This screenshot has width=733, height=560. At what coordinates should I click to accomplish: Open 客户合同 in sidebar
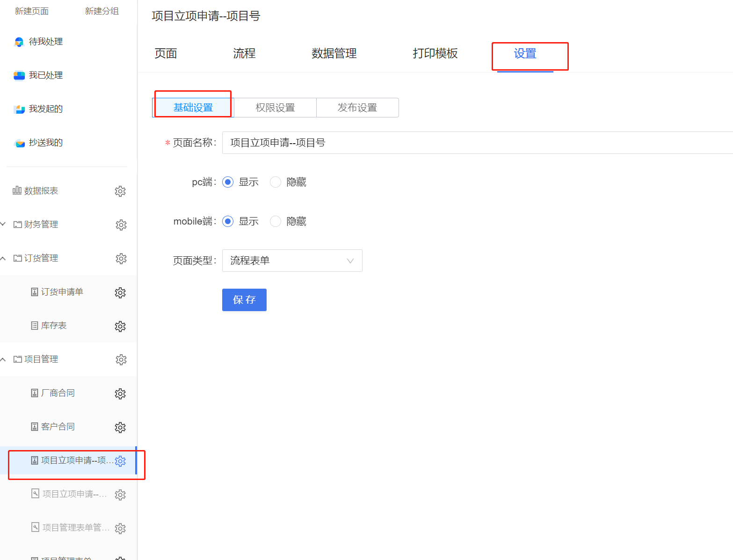click(x=58, y=427)
